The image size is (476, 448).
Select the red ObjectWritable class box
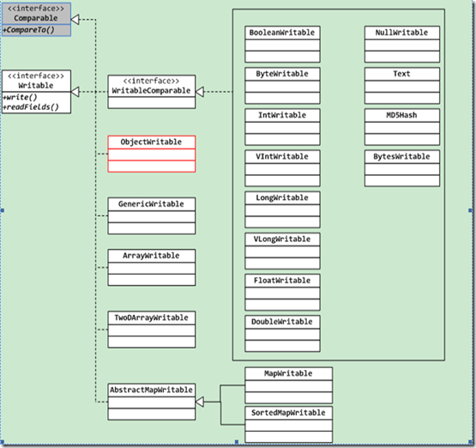(152, 154)
